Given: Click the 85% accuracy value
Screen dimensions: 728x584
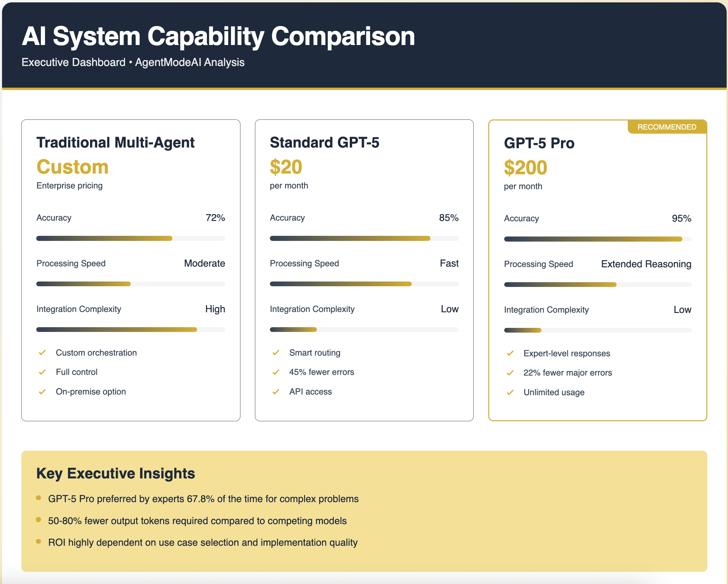Looking at the screenshot, I should pos(449,218).
